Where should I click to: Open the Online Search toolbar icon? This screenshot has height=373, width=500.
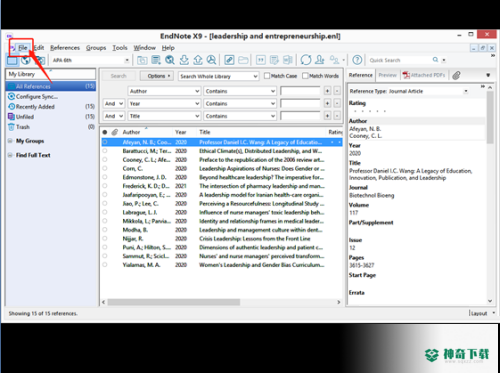click(x=170, y=60)
